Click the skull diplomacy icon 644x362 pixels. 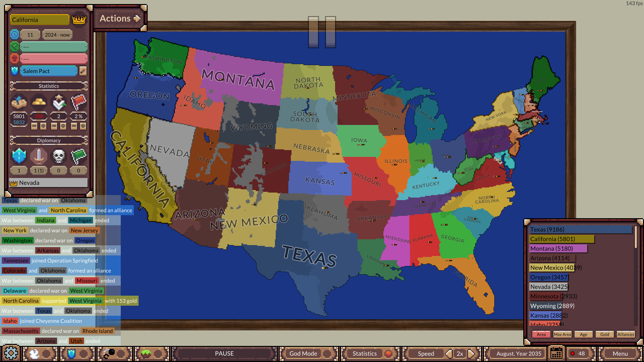click(58, 155)
